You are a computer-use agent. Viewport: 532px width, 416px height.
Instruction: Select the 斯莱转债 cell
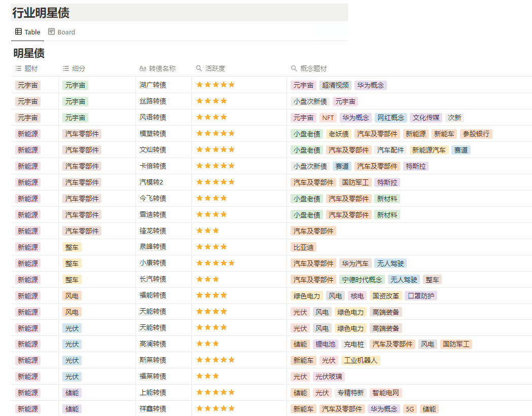[x=164, y=360]
